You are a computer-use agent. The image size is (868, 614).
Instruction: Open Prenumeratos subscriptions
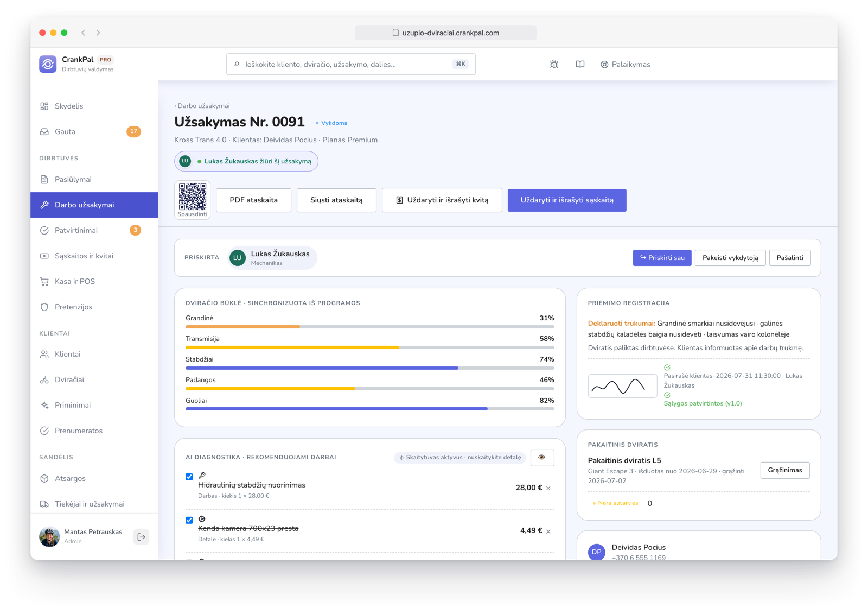(x=94, y=431)
